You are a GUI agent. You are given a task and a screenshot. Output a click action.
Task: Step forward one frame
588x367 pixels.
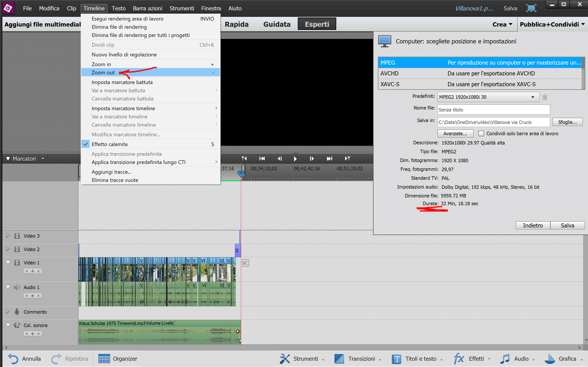pos(312,159)
